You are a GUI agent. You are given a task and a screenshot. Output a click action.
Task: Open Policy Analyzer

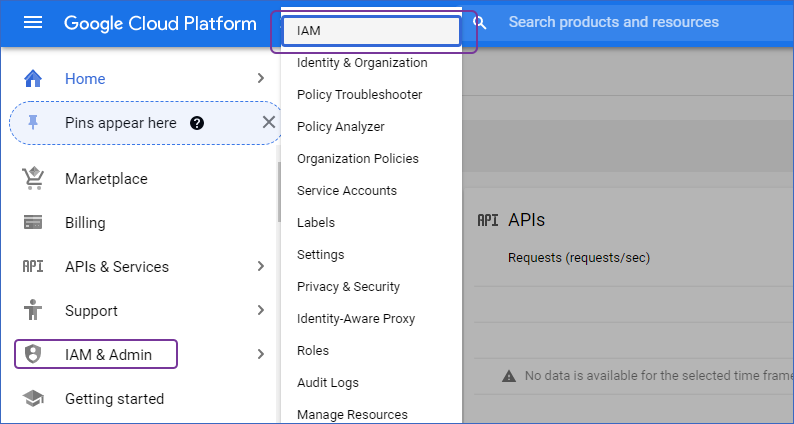click(x=341, y=127)
